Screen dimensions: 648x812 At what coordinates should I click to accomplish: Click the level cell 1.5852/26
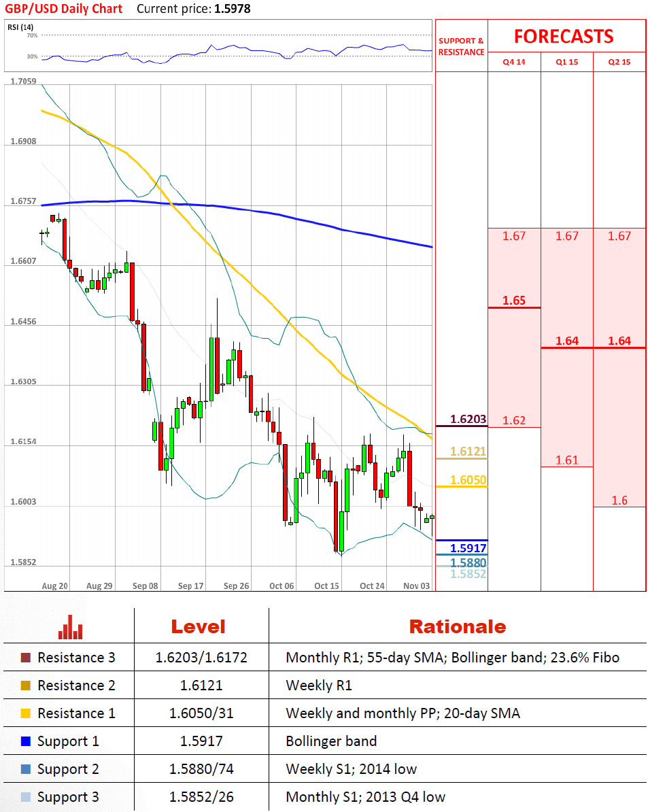(x=201, y=797)
